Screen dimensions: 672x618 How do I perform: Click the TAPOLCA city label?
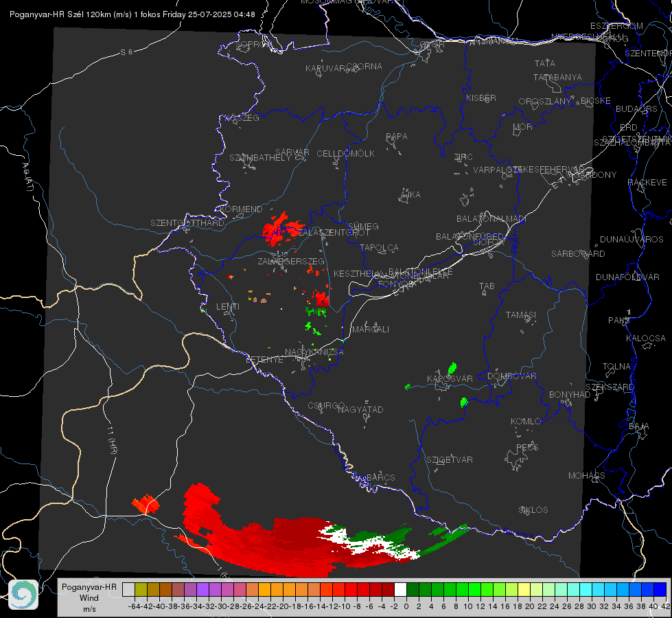379,248
